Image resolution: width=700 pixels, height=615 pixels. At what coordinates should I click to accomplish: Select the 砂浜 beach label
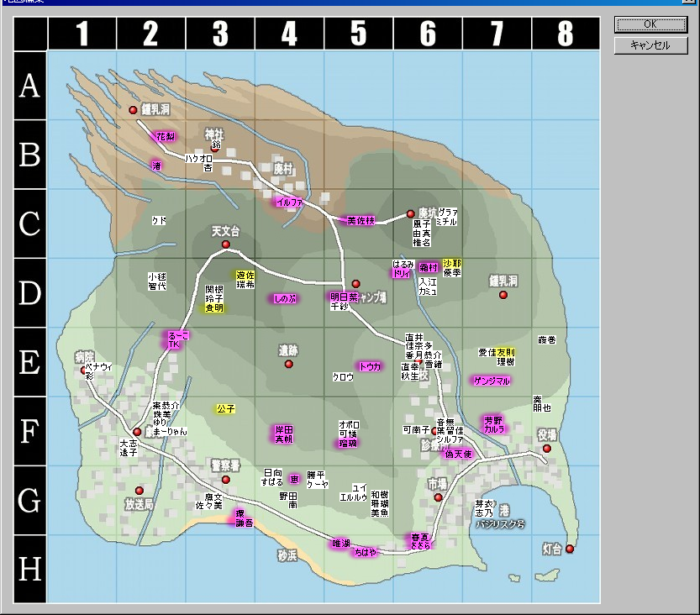[287, 555]
